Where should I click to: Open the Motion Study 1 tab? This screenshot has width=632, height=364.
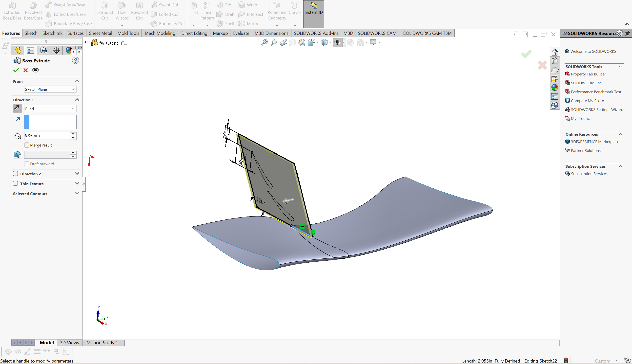[102, 343]
